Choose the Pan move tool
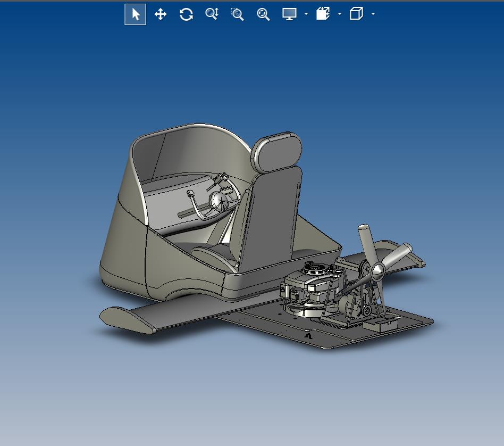 coord(161,14)
